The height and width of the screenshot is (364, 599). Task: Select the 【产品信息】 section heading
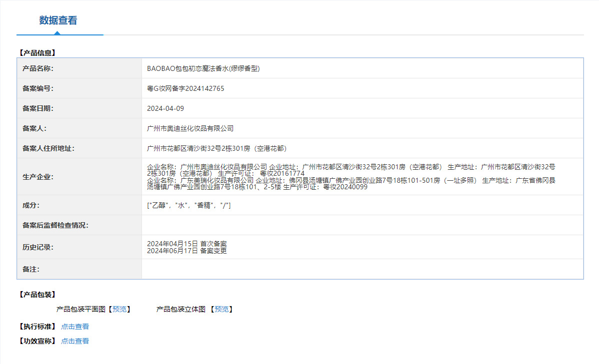[37, 53]
